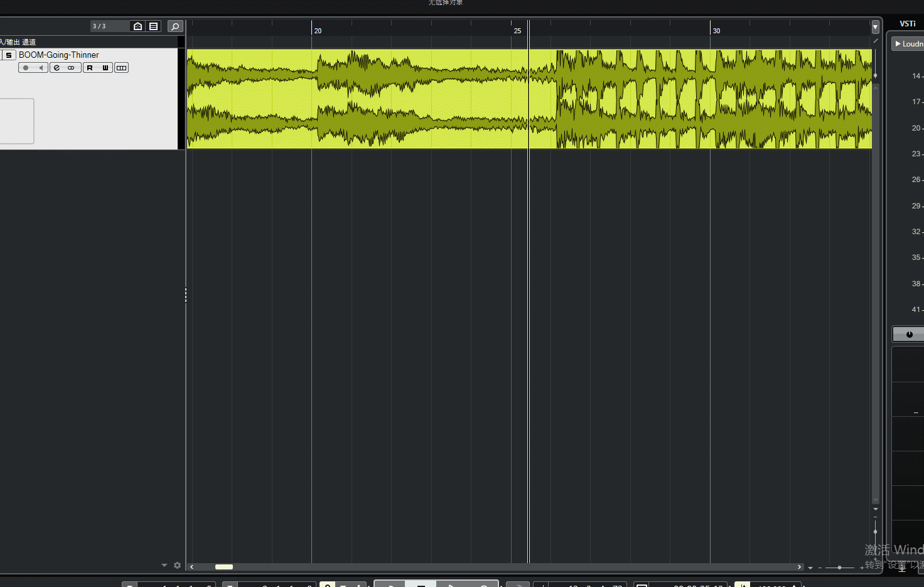Click the horizontal zoom out minus
Screen dimensions: 924x587
pos(820,568)
